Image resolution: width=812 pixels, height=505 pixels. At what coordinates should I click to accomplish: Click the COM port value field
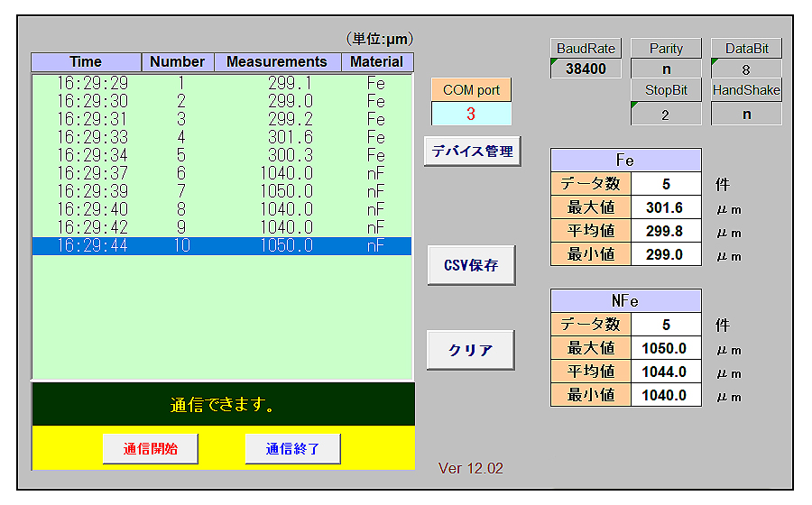(x=471, y=114)
